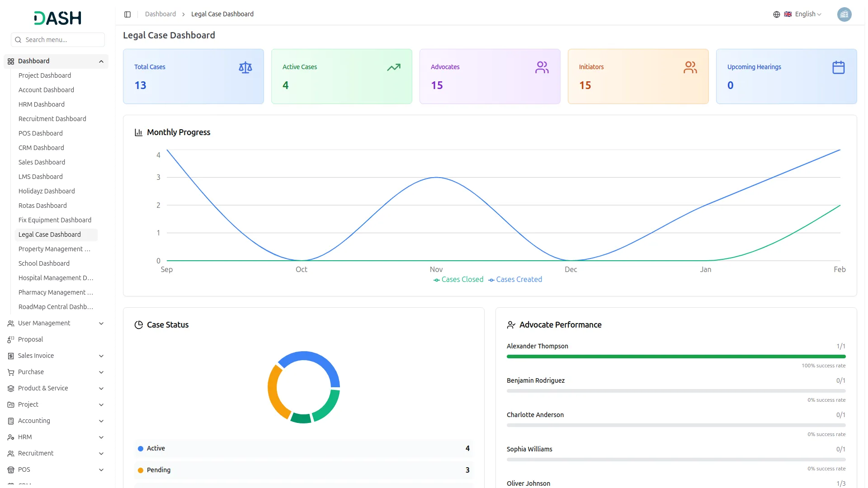Screen dimensions: 868x488
Task: Open the Proposal sidebar link
Action: (30, 339)
